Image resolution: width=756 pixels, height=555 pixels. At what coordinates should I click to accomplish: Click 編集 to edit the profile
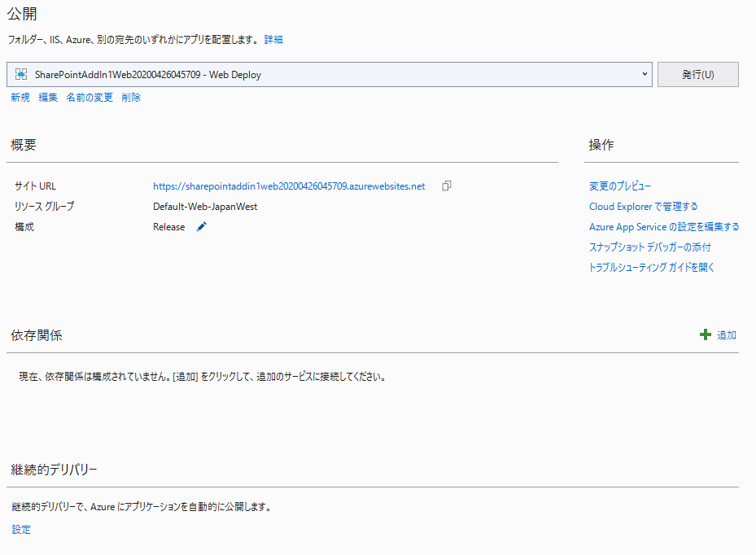click(x=48, y=98)
